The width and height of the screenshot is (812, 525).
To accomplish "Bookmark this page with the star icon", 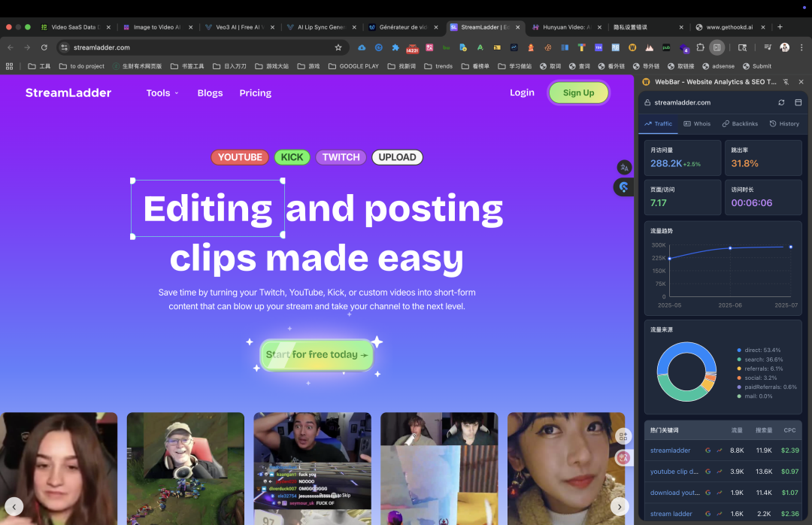I will (338, 47).
